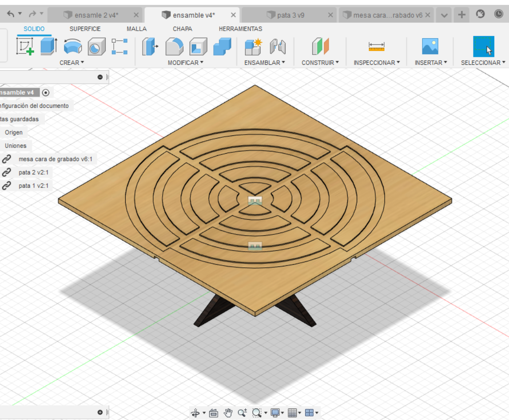Select the Extrude tool icon
The image size is (509, 420).
click(x=49, y=47)
